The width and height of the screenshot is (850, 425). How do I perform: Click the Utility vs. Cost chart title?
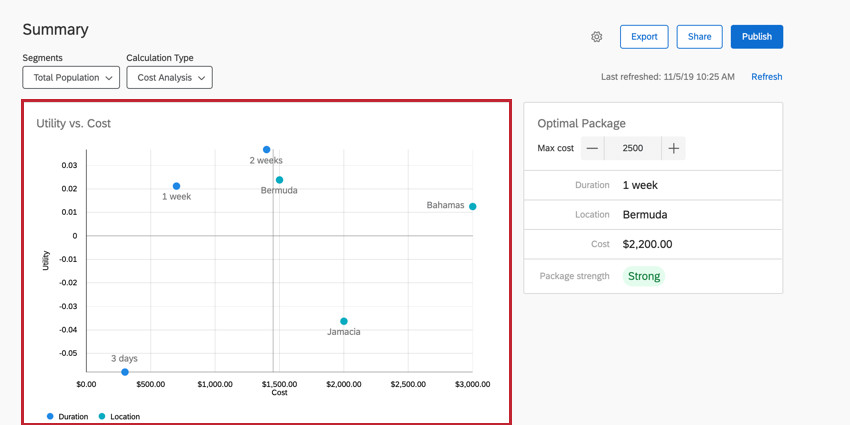point(73,123)
